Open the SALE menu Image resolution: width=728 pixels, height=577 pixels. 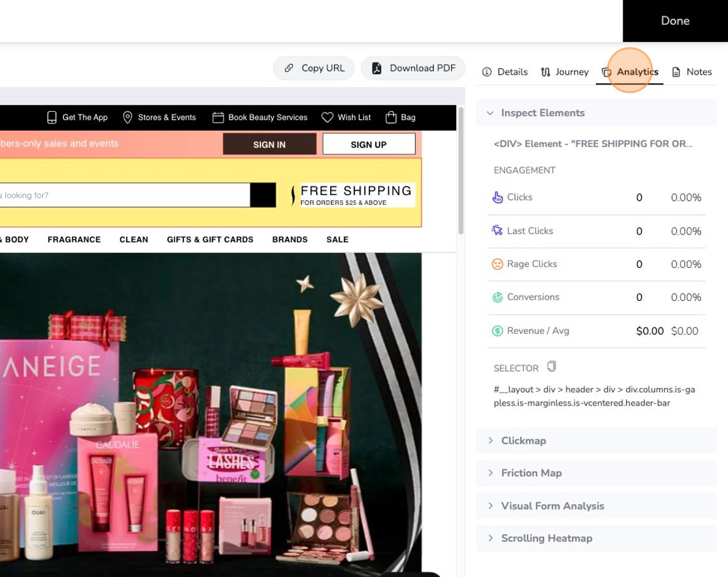click(337, 240)
